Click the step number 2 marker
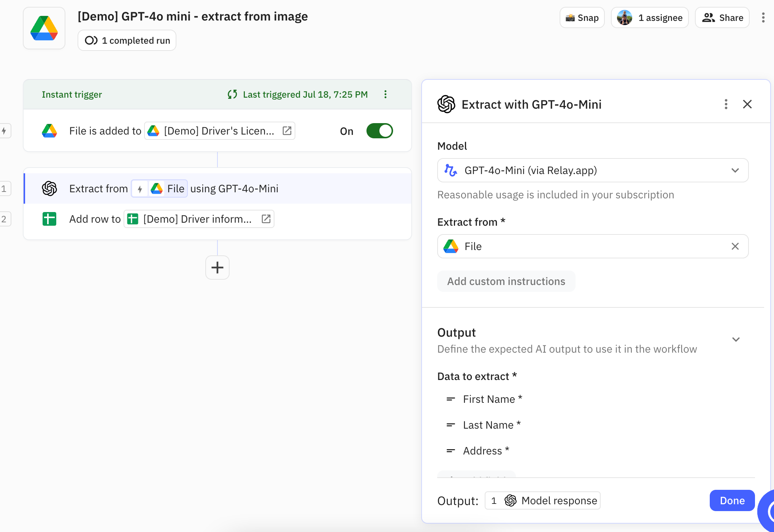Screen dimensions: 774x532 (5, 219)
